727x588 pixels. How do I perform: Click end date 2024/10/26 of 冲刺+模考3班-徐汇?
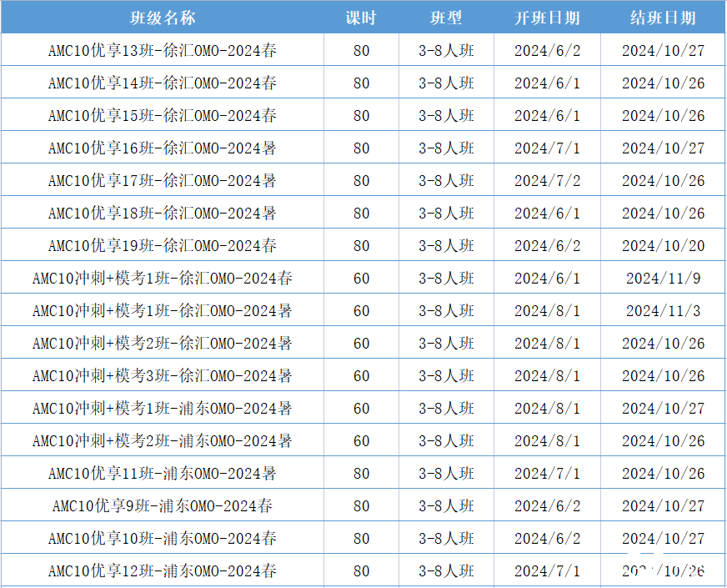tap(663, 375)
